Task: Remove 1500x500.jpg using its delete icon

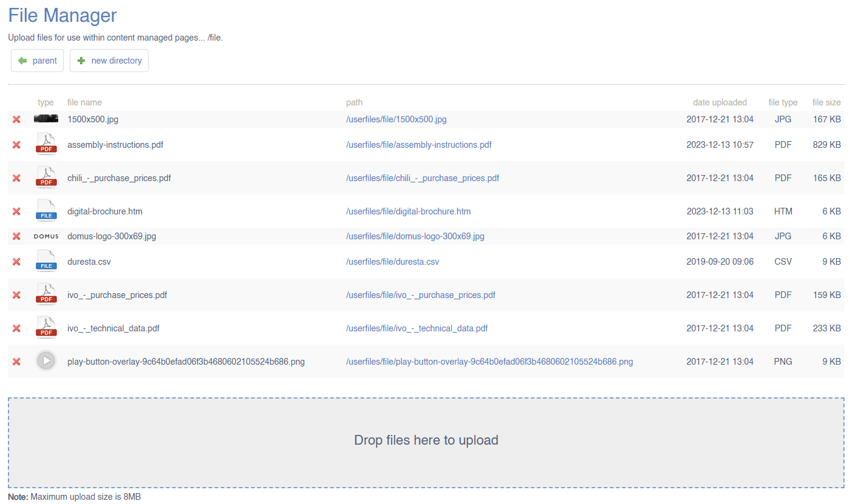Action: tap(16, 119)
